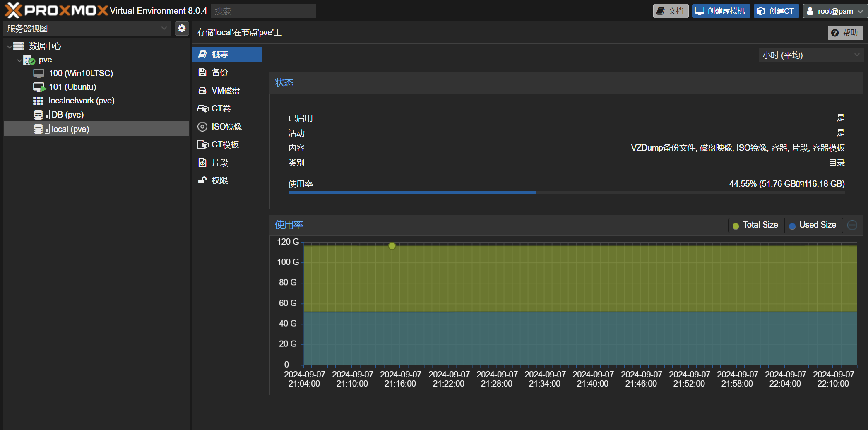Click the 创建虚拟机 button
The image size is (868, 430).
coord(721,11)
